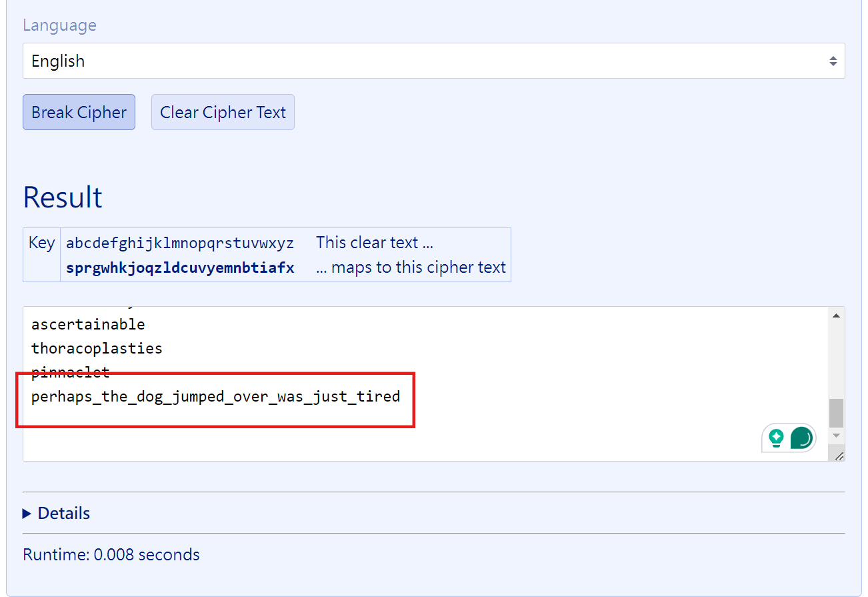Click the word ascertainable in results
The image size is (868, 597).
88,324
